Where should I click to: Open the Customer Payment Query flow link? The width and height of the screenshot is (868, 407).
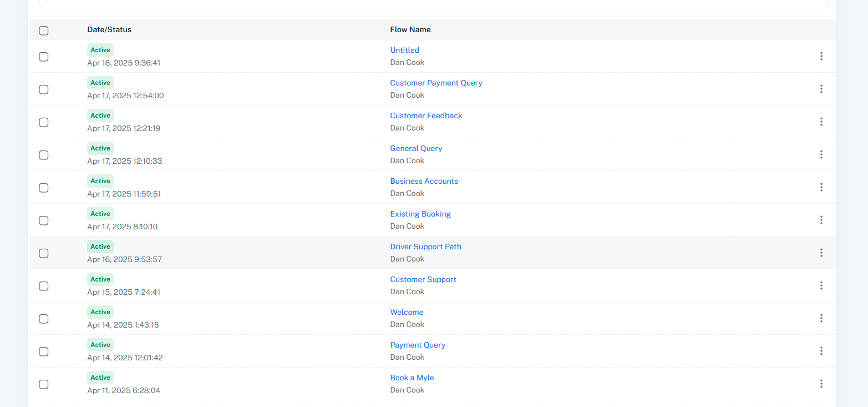click(436, 83)
